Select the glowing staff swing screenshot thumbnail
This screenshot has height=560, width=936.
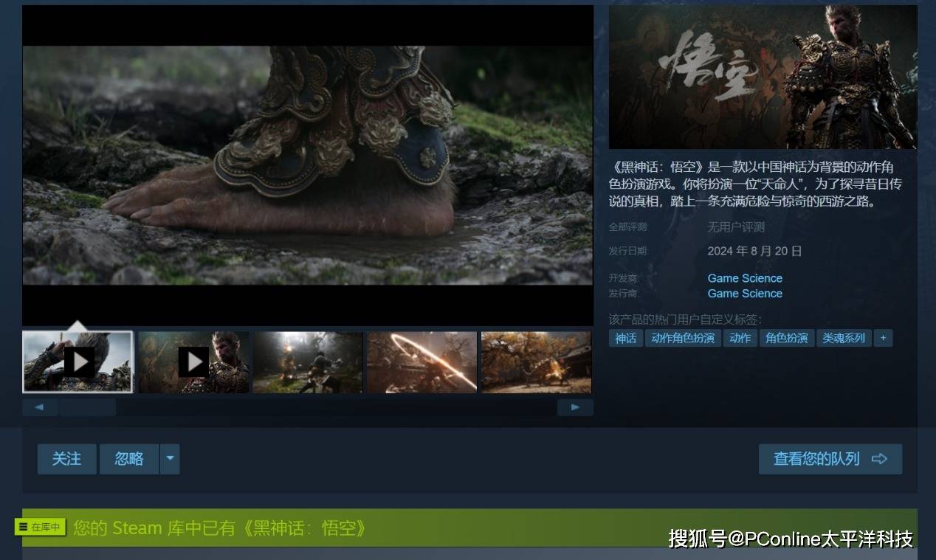click(421, 362)
